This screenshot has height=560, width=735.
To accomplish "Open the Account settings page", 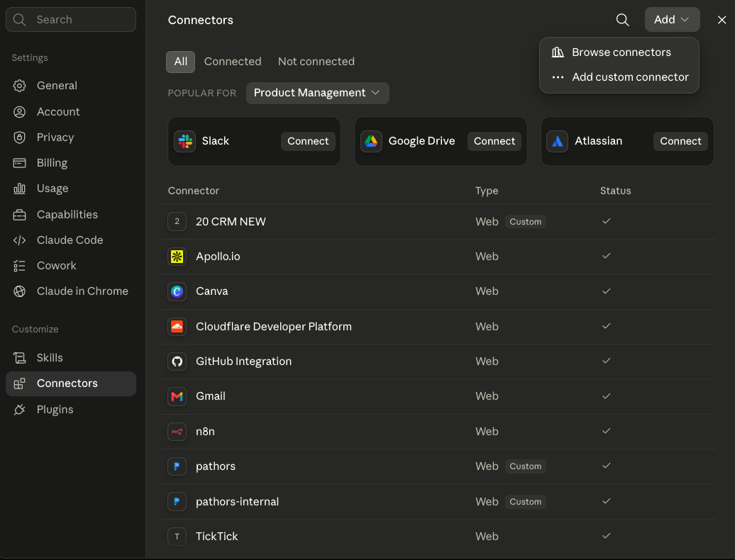I will (x=71, y=112).
